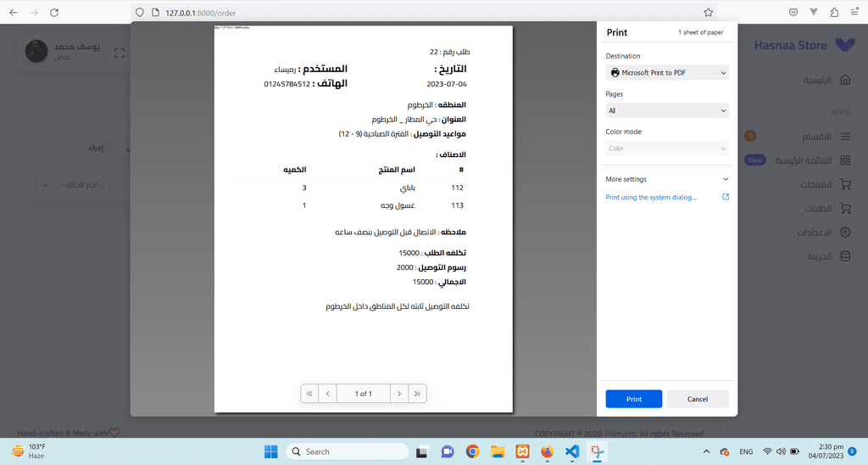This screenshot has width=868, height=465.
Task: Open the الرئيسية home sidebar item
Action: click(827, 81)
